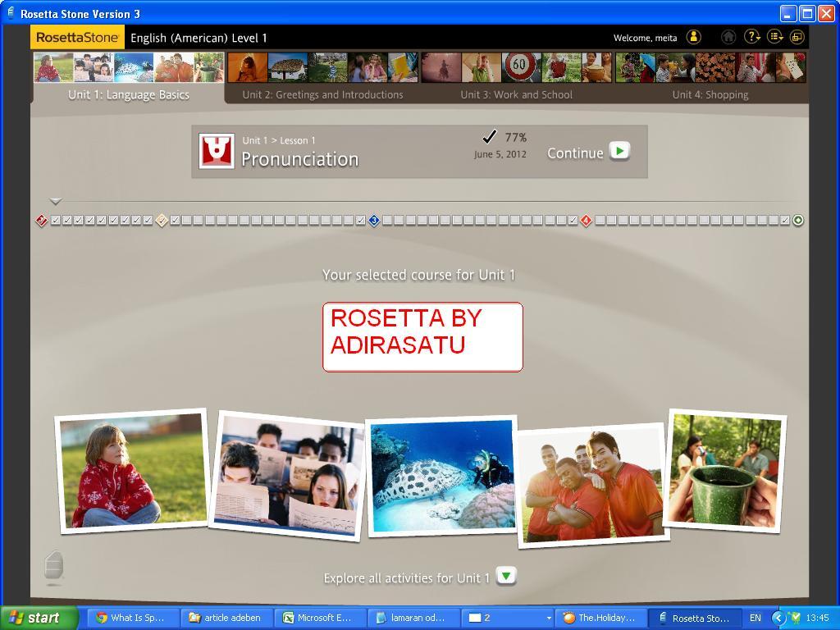Click the 77% progress score text
840x630 pixels.
pos(516,138)
